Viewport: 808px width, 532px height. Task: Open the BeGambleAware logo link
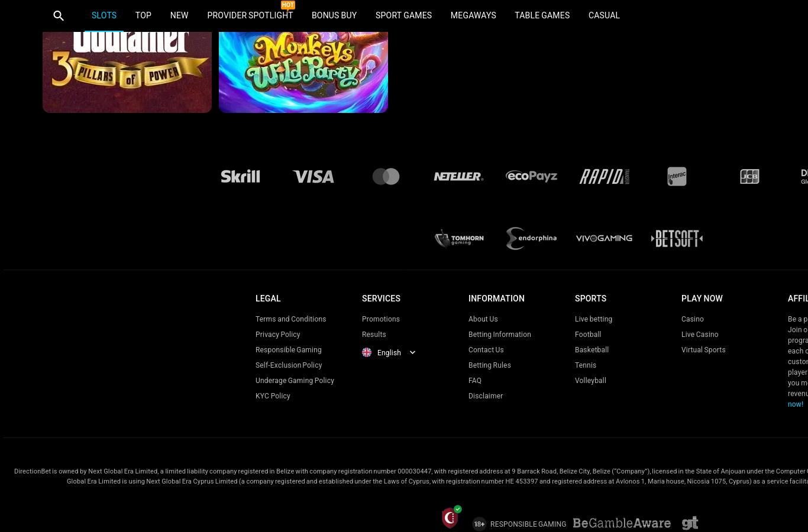[622, 523]
